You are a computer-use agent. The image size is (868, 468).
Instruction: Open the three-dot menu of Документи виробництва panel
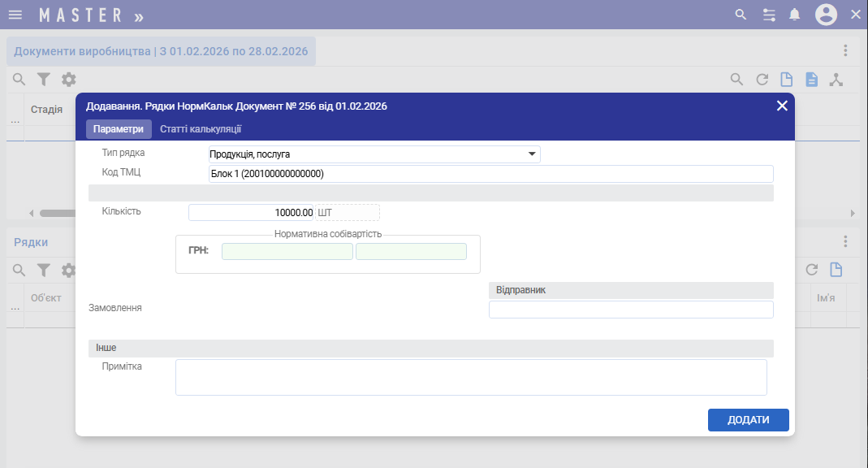pyautogui.click(x=845, y=50)
